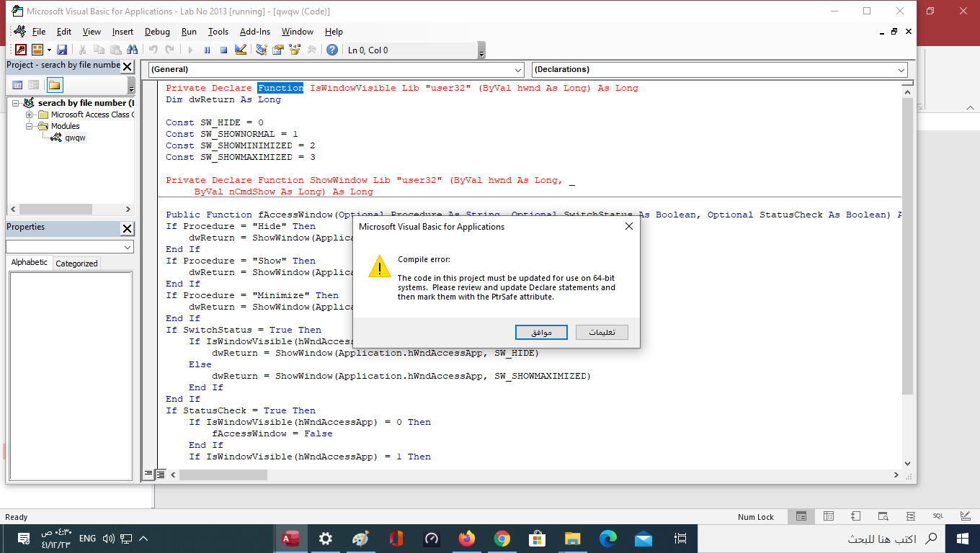This screenshot has height=553, width=980.
Task: Open Toolbox hammer and wrench icon
Action: [x=311, y=50]
